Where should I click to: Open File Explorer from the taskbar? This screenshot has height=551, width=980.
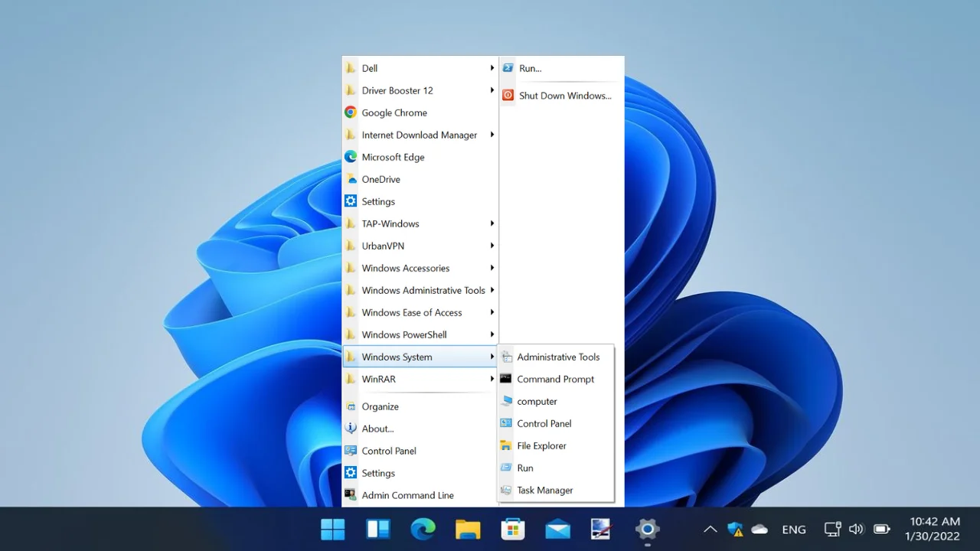(468, 529)
